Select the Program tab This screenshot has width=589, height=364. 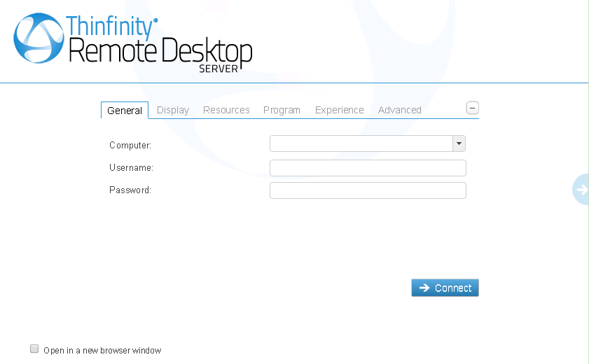click(282, 110)
